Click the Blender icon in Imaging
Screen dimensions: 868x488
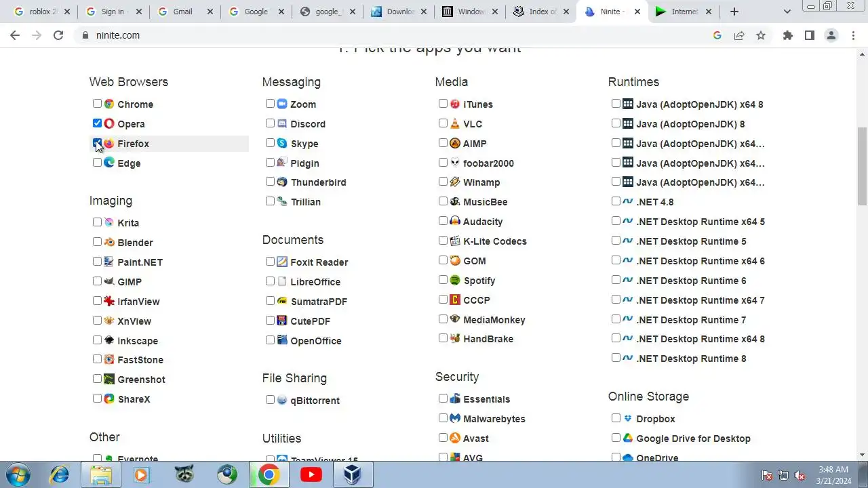(109, 242)
